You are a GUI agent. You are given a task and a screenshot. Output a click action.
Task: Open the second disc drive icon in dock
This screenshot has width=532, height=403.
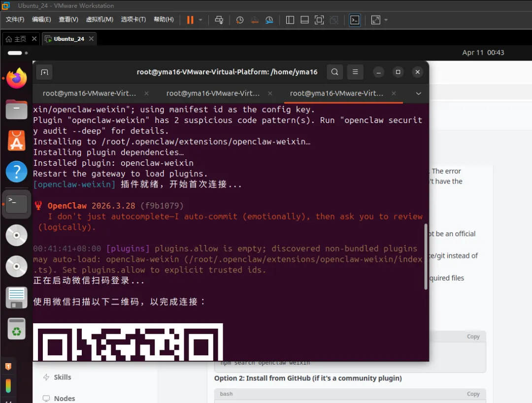coord(16,266)
